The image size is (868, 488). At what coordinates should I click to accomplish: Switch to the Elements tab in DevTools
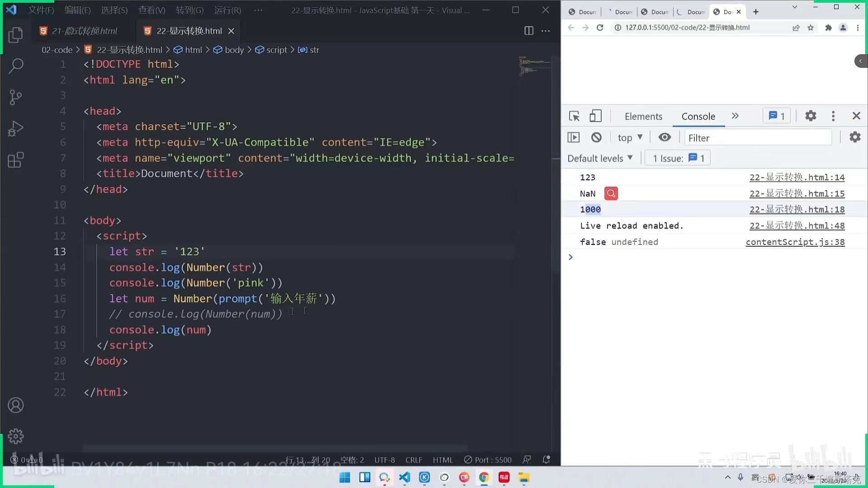tap(643, 116)
